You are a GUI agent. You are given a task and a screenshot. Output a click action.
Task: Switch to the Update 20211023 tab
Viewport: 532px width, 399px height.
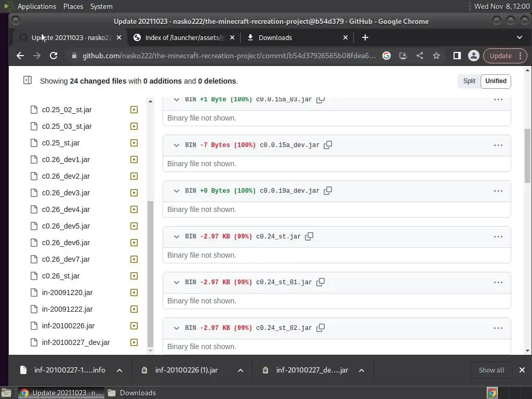pyautogui.click(x=71, y=37)
